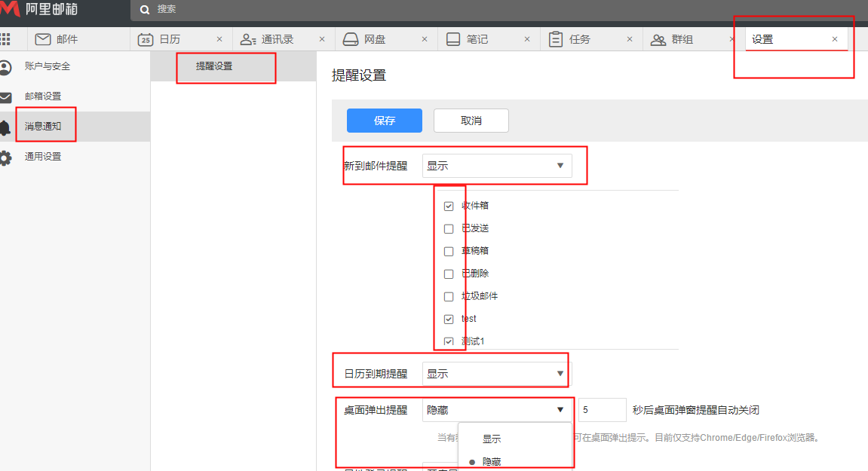
Task: Expand the 日历到期提醒 dropdown
Action: pos(496,374)
